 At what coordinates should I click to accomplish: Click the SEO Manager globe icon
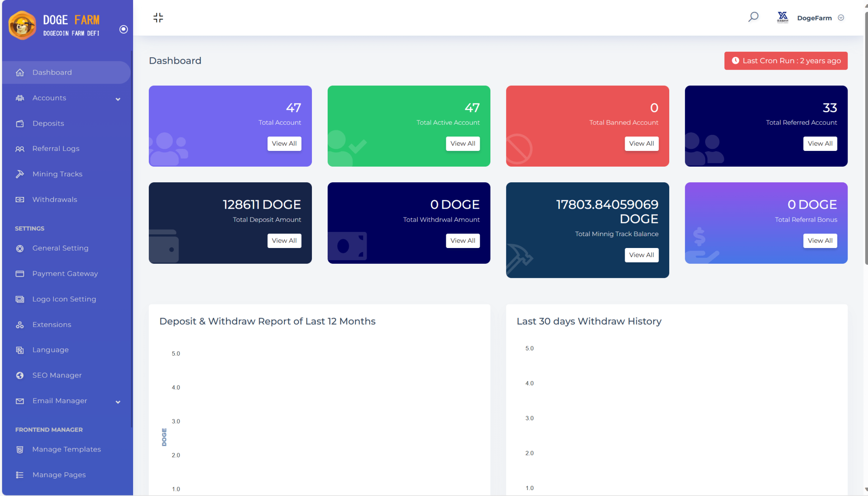click(x=19, y=375)
